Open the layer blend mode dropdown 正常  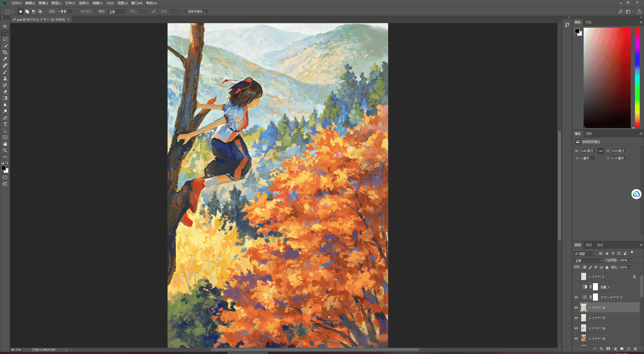click(588, 260)
